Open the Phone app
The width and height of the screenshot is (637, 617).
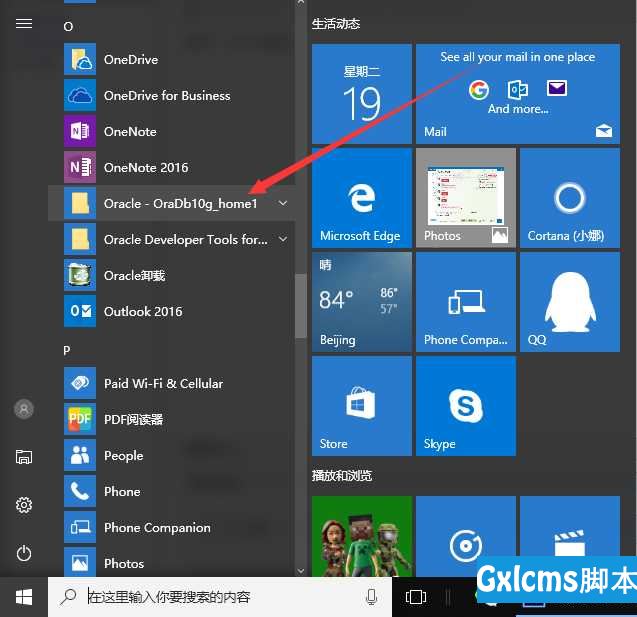(x=171, y=491)
